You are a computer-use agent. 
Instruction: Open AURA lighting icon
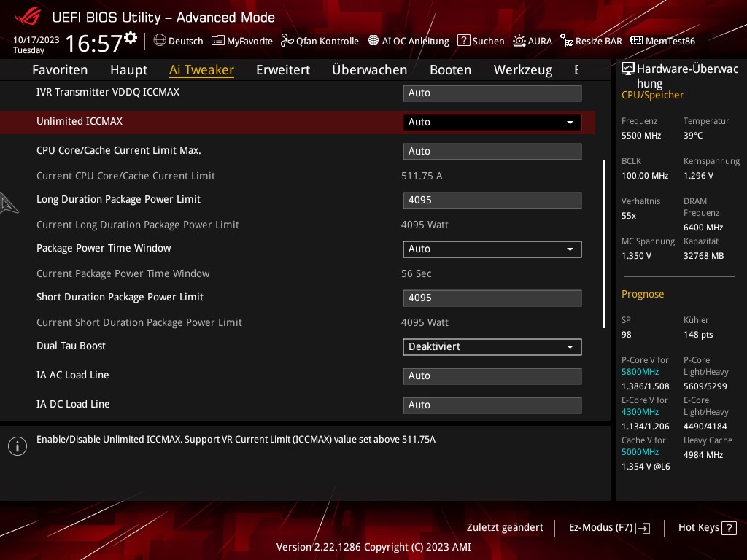point(519,41)
